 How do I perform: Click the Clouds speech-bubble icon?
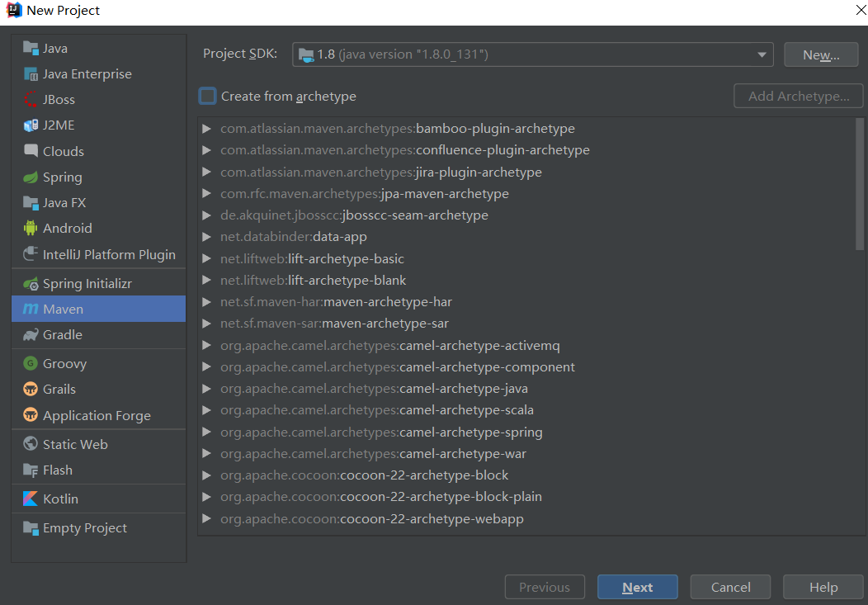[x=31, y=150]
